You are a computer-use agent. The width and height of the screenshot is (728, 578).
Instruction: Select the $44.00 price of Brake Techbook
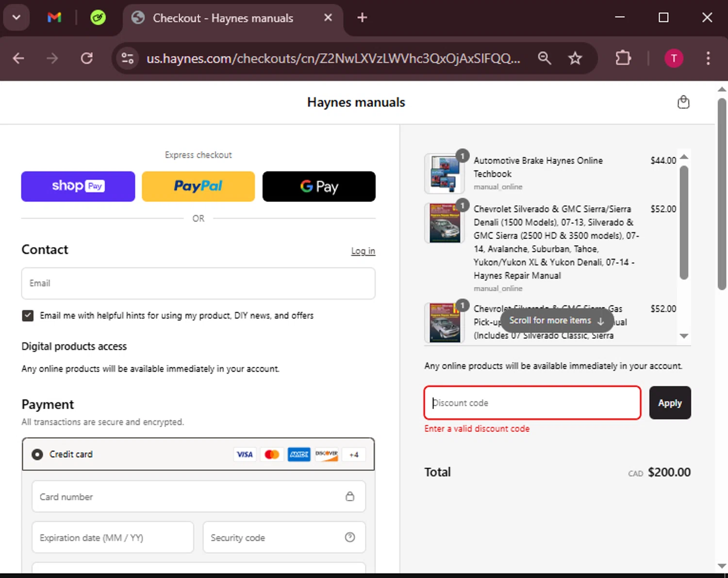click(x=663, y=161)
